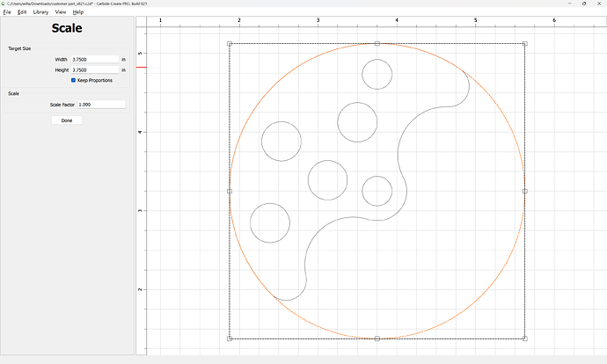Open the Edit menu
The image size is (607, 364).
[22, 12]
